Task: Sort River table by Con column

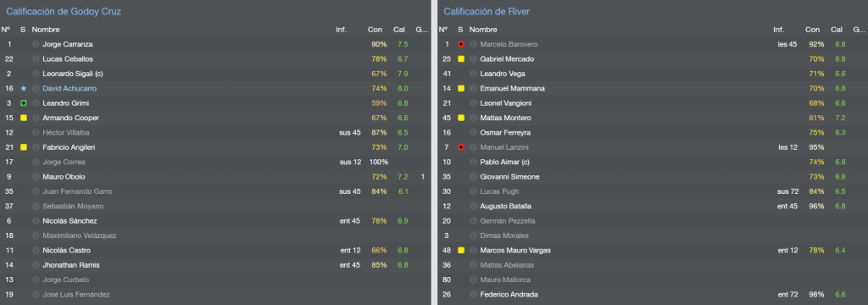Action: [813, 30]
